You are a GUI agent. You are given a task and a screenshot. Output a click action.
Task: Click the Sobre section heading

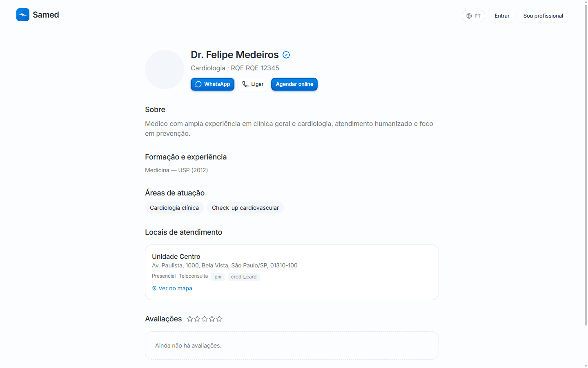click(155, 110)
